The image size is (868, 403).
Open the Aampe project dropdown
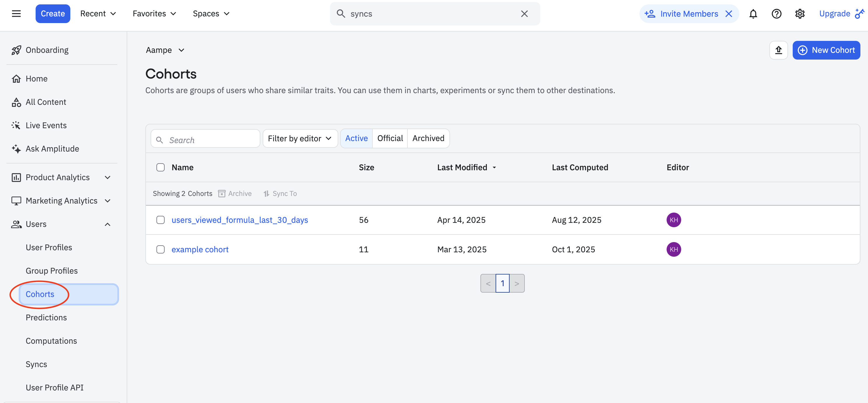point(165,50)
